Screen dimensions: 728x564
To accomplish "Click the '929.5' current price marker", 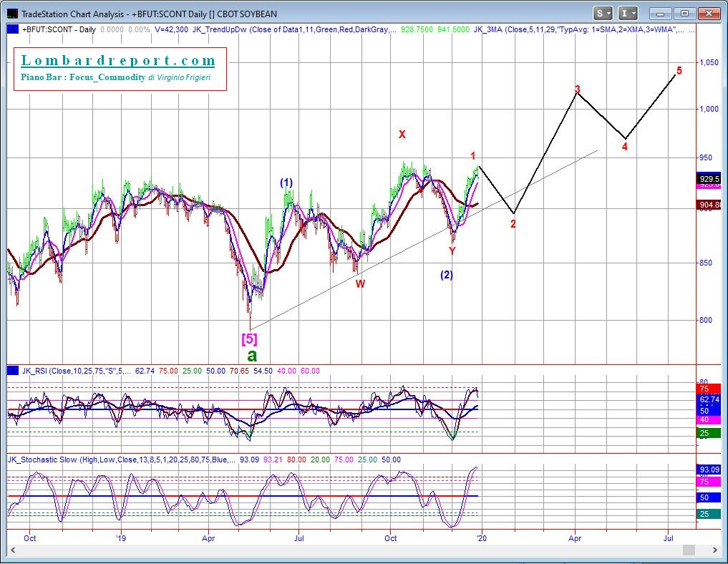I will (709, 179).
